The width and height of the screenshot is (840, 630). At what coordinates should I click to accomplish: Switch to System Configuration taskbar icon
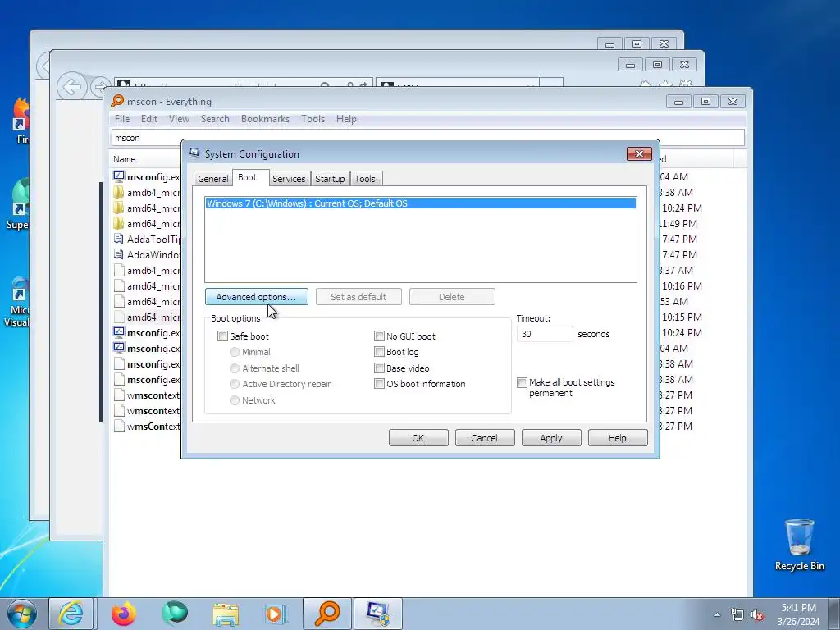tap(378, 614)
